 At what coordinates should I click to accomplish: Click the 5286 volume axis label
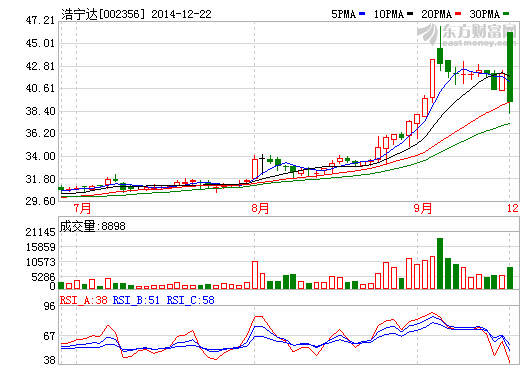(x=43, y=277)
